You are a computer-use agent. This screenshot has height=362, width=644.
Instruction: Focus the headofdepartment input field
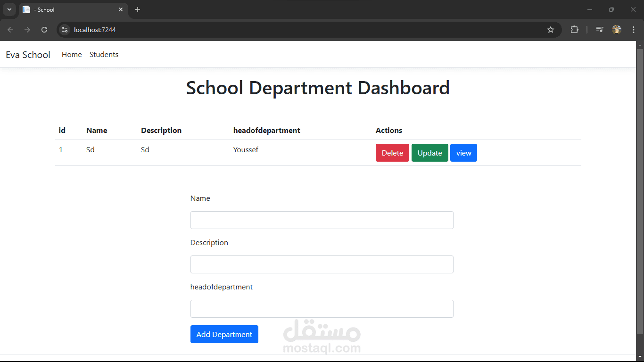tap(322, 309)
